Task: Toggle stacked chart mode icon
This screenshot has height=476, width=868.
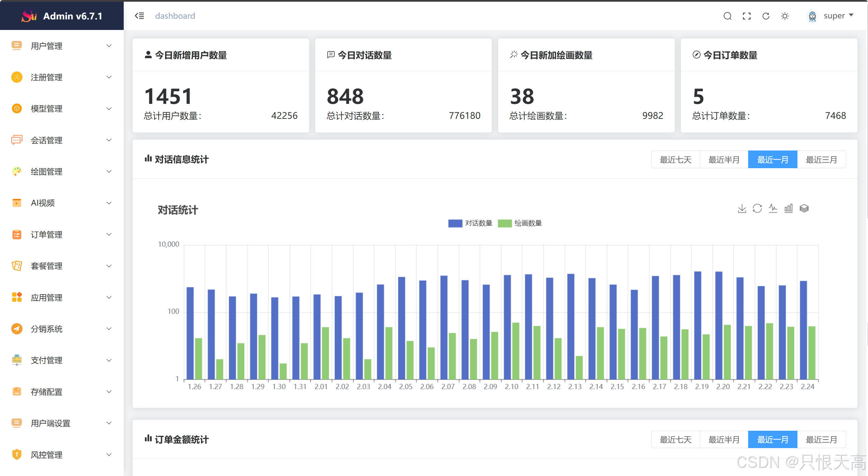Action: click(804, 208)
